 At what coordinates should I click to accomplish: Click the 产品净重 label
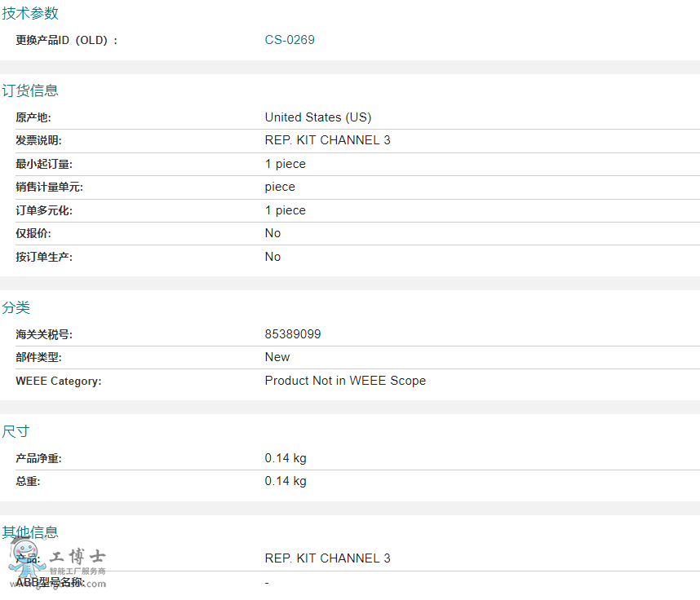point(38,458)
